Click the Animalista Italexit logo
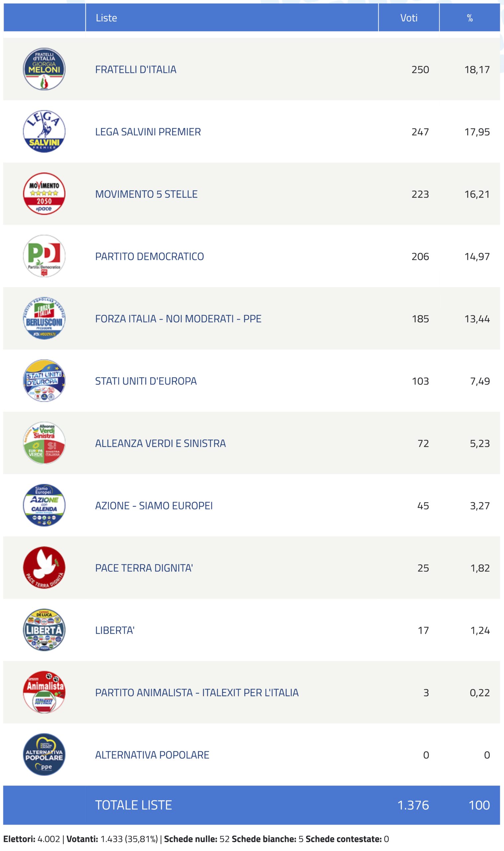Viewport: 504px width, 851px height. 44,692
